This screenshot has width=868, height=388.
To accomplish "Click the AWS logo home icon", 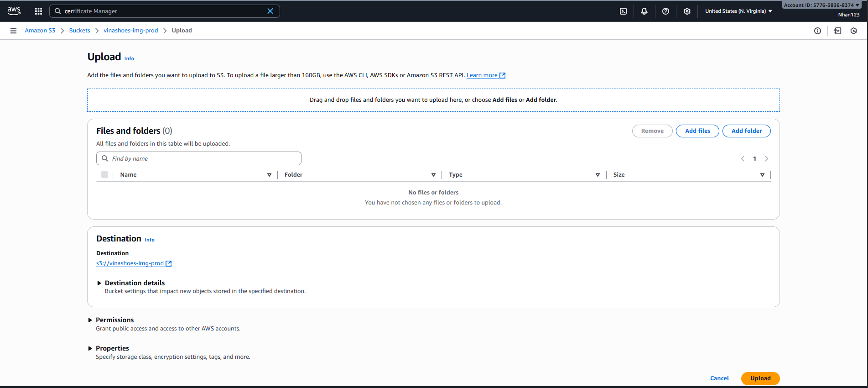I will tap(14, 11).
